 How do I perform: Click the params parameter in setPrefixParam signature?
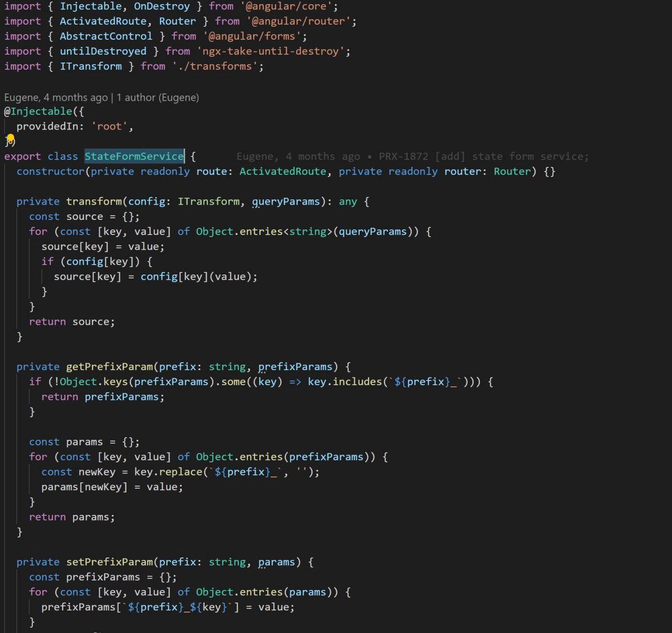277,562
